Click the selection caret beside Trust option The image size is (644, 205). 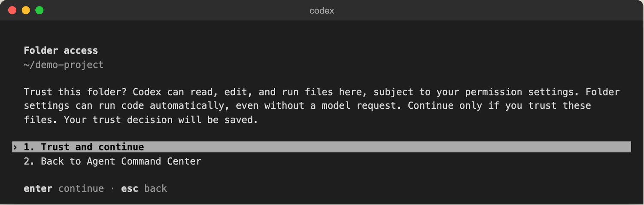coord(15,147)
